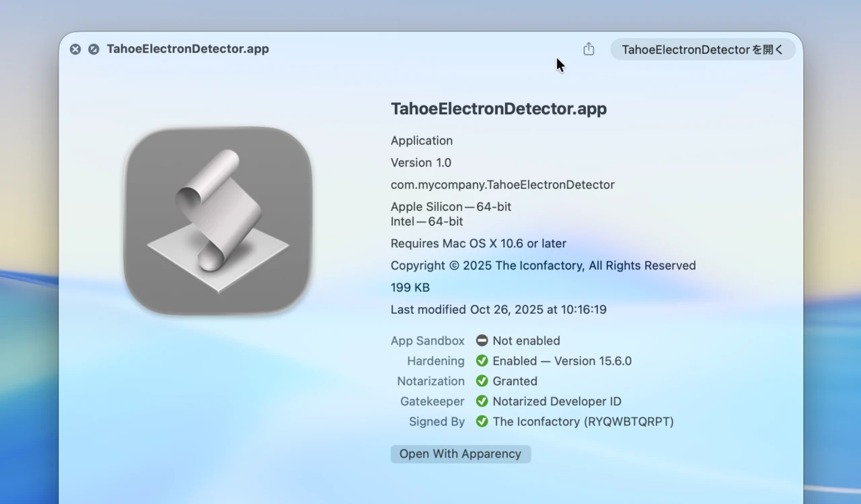Click the TahoeElectronDetectorを開く button
861x504 pixels.
(702, 49)
